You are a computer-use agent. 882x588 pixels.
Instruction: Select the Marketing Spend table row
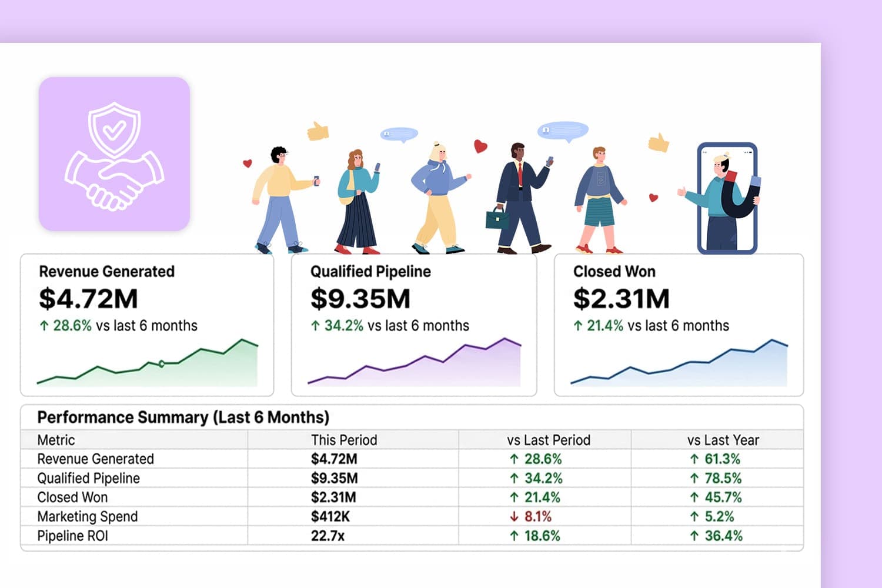click(412, 516)
